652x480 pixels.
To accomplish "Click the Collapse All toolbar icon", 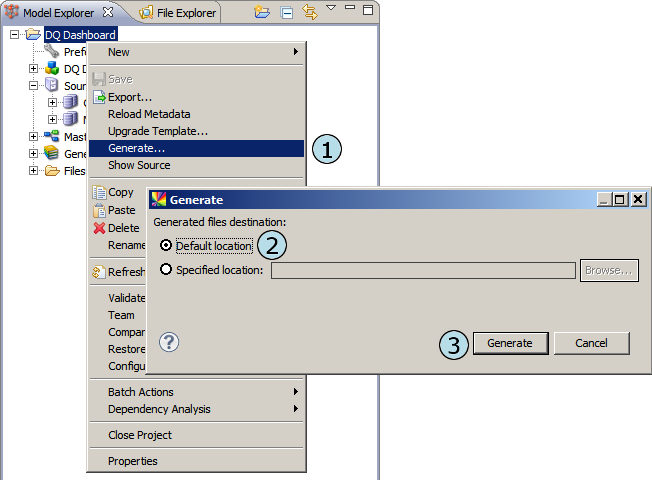I will pos(287,13).
